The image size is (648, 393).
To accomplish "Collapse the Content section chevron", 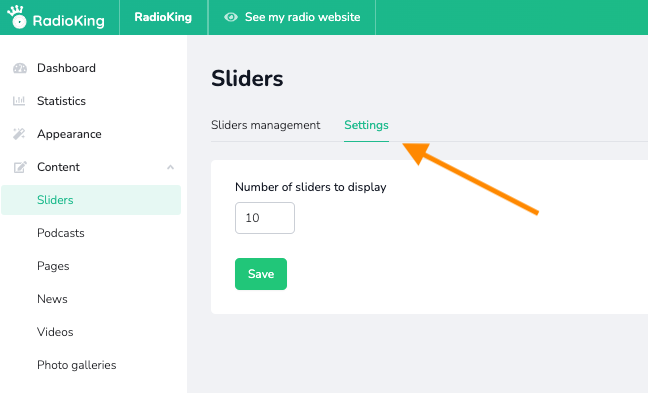I will tap(170, 167).
